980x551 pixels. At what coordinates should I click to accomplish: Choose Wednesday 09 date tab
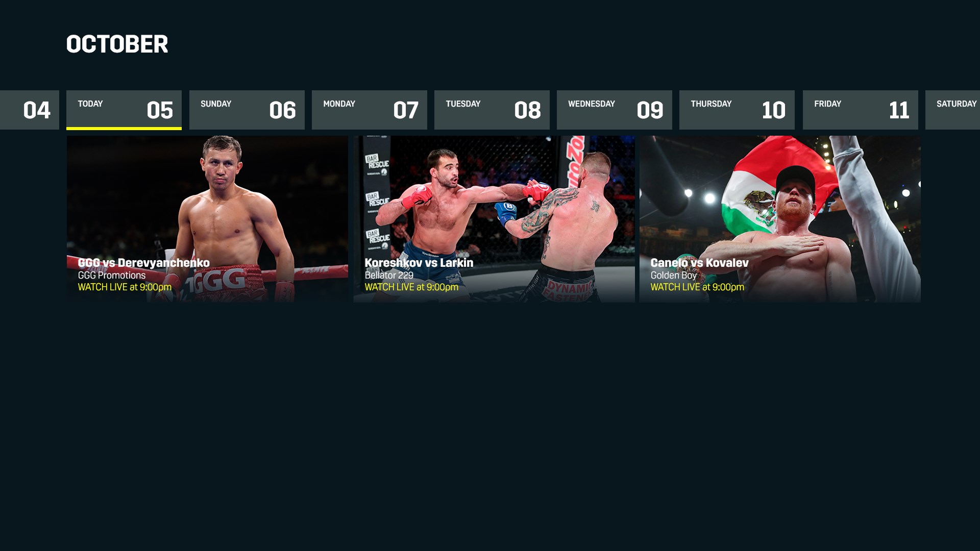615,110
